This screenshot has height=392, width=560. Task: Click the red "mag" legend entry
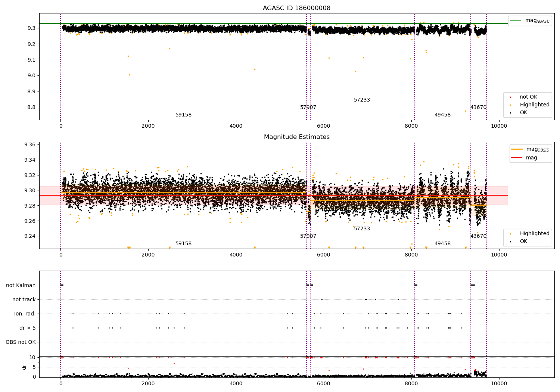[524, 158]
